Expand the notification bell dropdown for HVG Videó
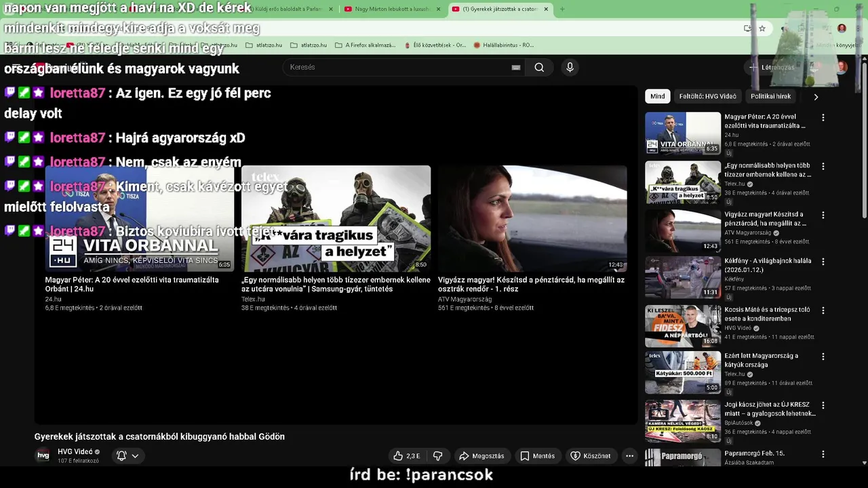This screenshot has width=868, height=488. [127, 456]
